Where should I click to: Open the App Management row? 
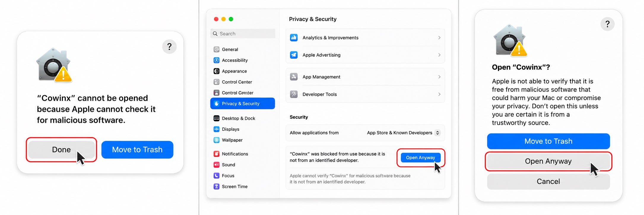point(365,77)
